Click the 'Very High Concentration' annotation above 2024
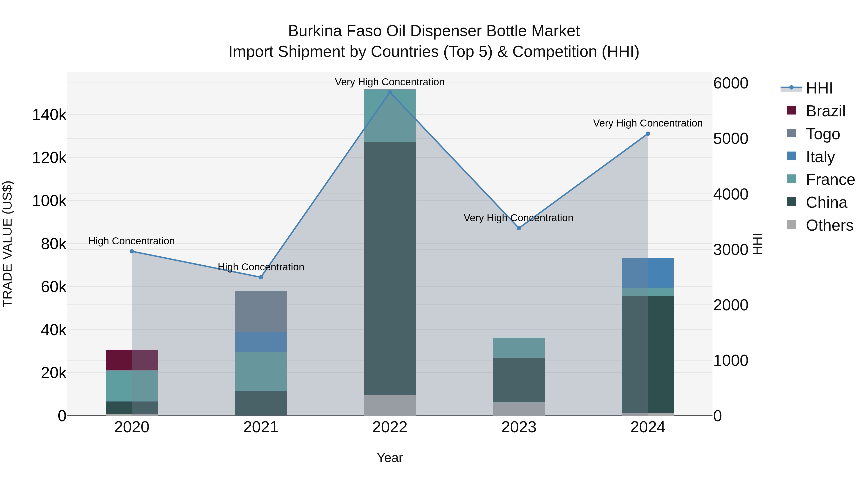 [x=648, y=123]
